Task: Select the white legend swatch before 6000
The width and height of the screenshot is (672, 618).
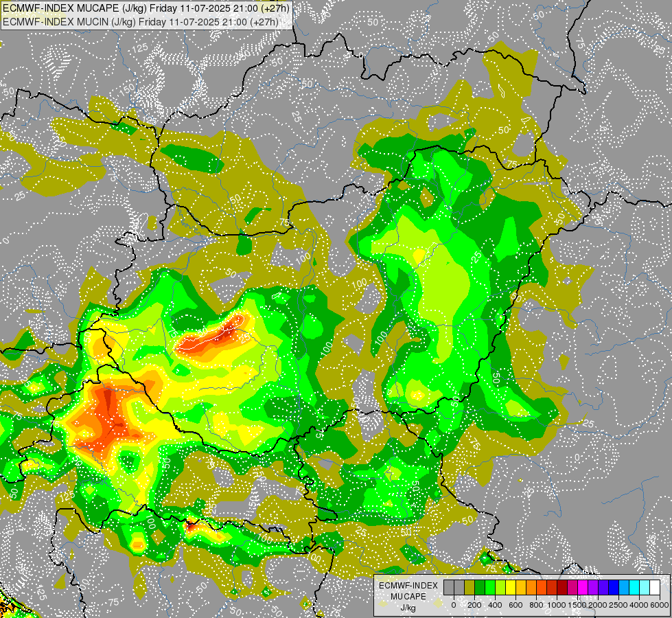Action: click(x=655, y=588)
